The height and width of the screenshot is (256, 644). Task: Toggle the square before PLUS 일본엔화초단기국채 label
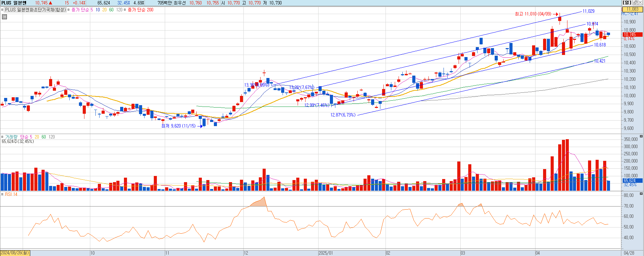click(2, 10)
